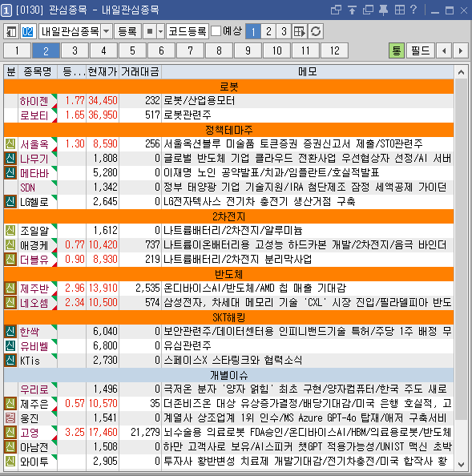This screenshot has height=476, width=472.
Task: Collapse the 로봇 group header
Action: (x=229, y=87)
